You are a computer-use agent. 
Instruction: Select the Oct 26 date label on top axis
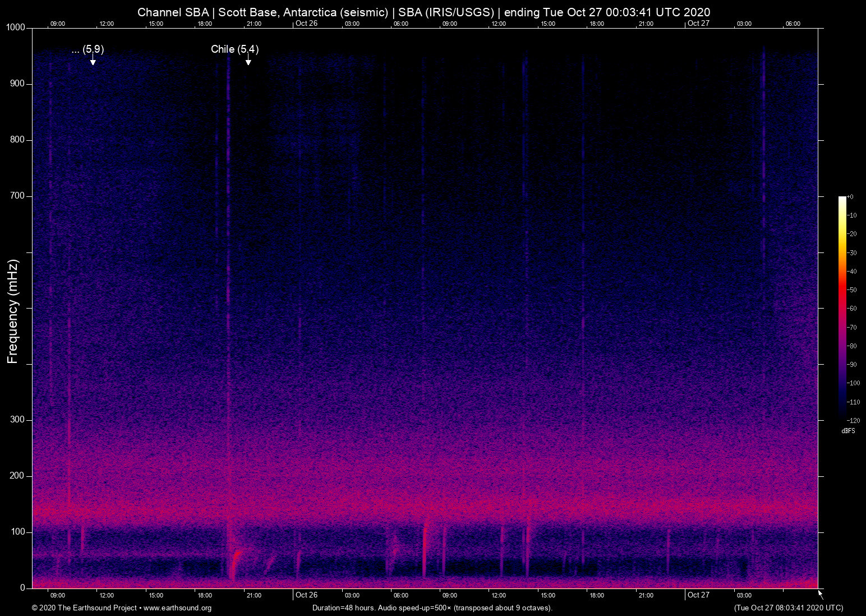tap(307, 24)
